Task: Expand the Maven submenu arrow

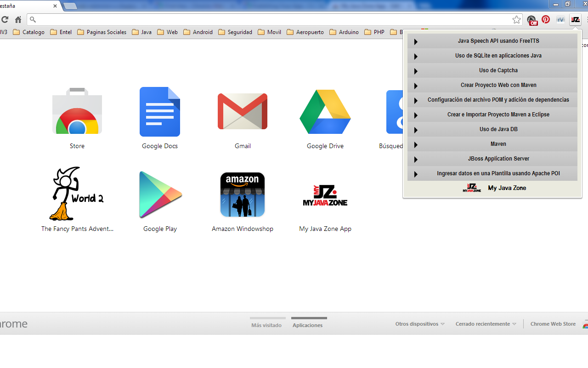Action: click(415, 144)
